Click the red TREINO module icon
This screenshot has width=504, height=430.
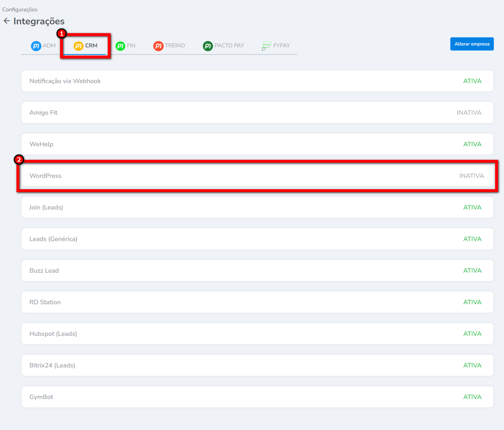point(158,46)
